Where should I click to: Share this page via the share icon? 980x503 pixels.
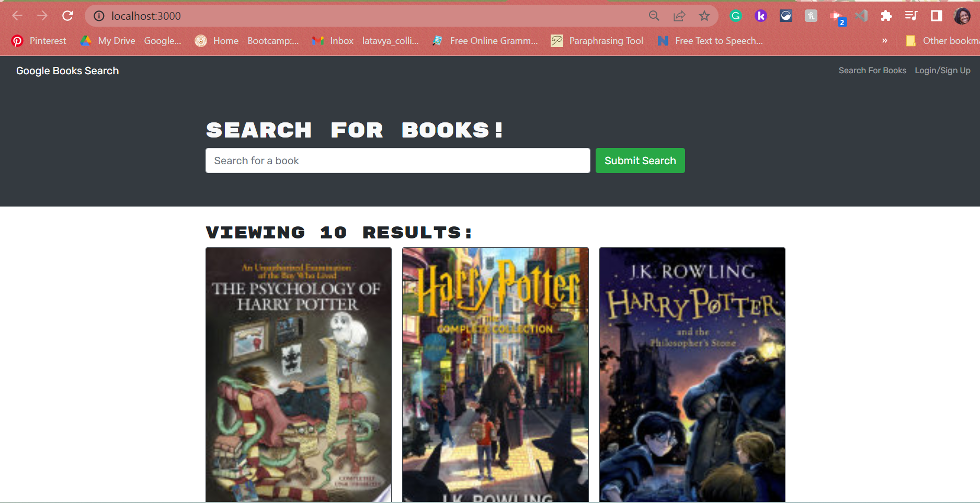679,16
